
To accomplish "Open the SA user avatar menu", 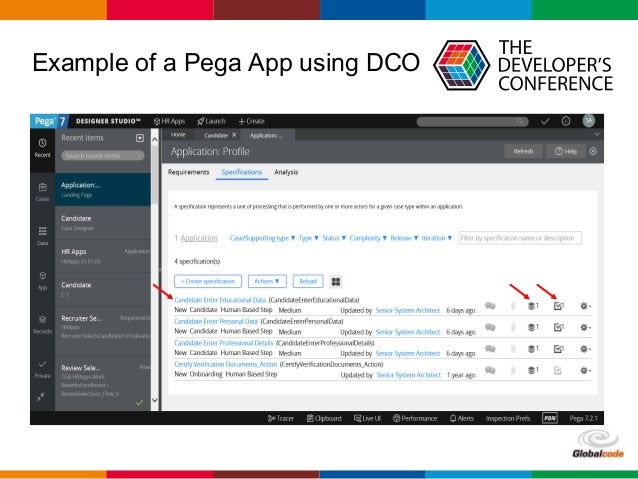I will click(589, 120).
